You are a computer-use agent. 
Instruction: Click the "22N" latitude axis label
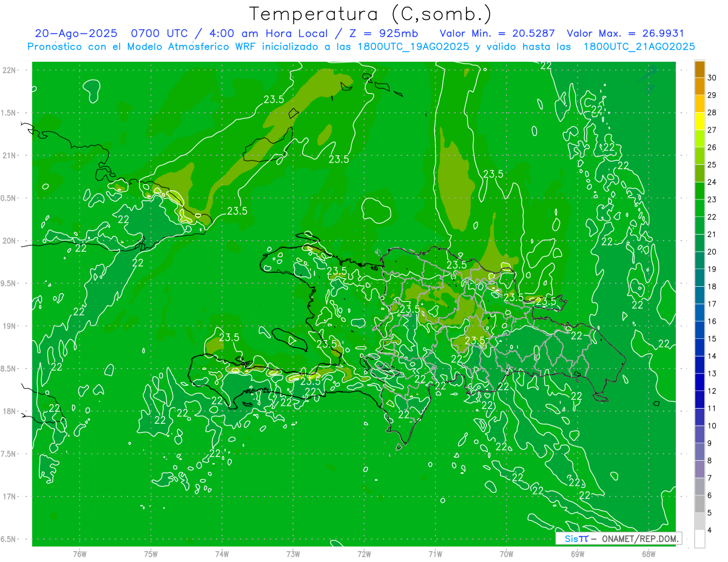coord(9,70)
